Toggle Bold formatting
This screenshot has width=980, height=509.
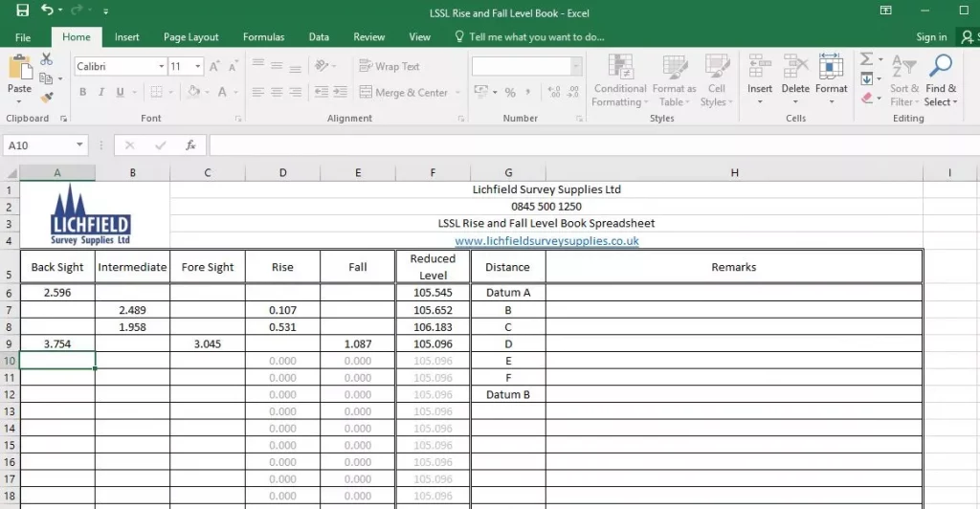click(82, 92)
